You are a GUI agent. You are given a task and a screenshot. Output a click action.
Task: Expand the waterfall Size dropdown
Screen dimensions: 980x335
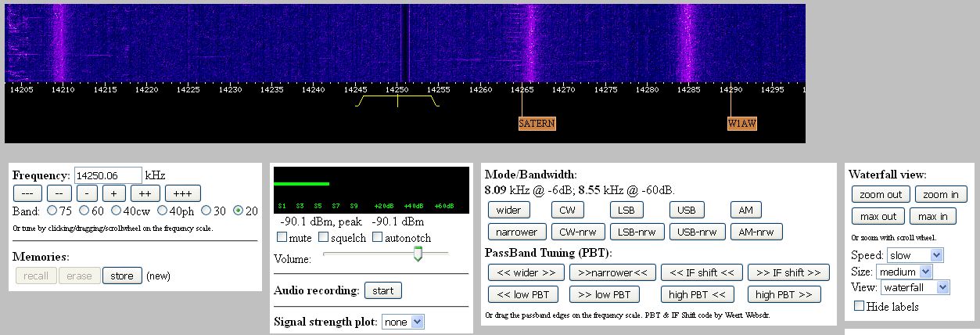coord(904,272)
